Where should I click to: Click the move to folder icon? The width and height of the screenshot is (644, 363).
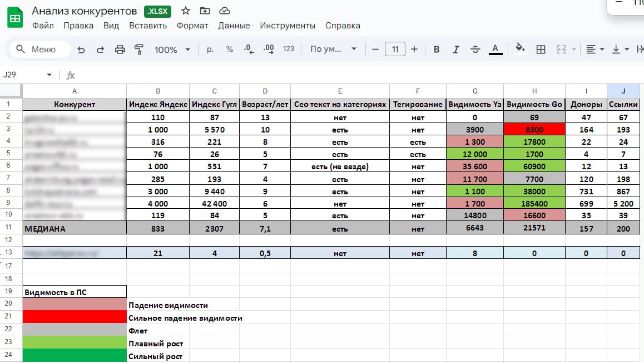(205, 11)
